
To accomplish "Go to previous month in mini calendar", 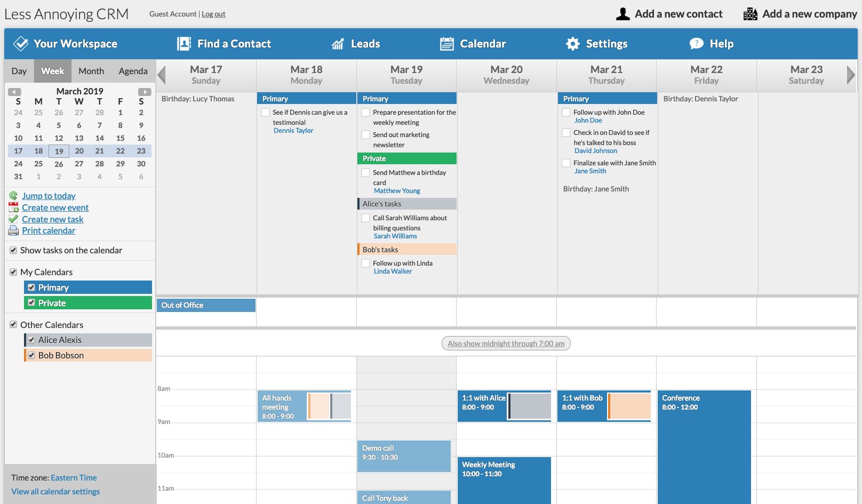I will point(15,92).
